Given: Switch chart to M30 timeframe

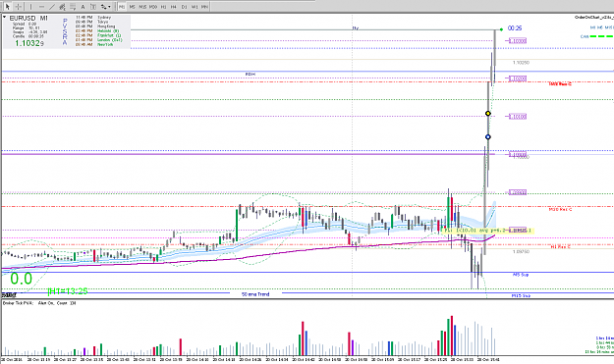Looking at the screenshot, I should 153,7.
